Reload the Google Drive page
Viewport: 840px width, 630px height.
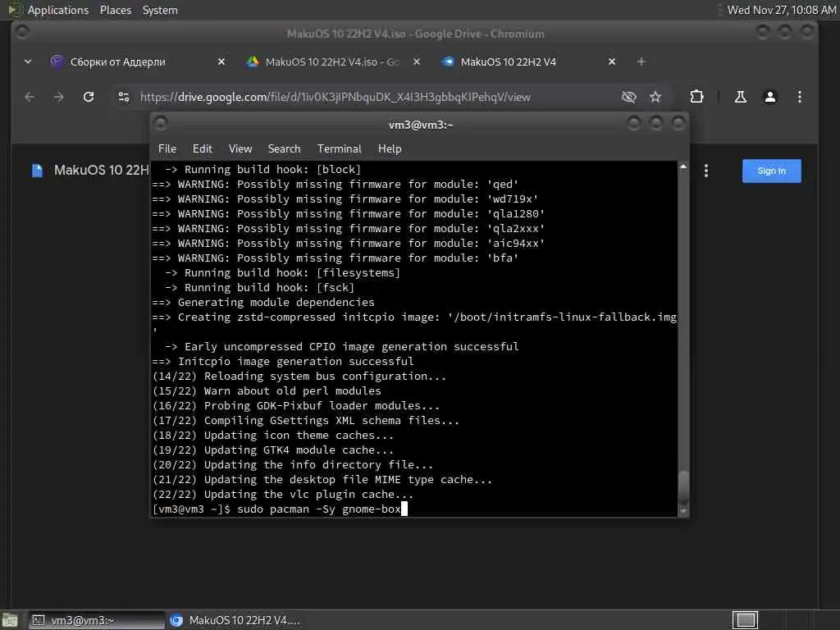89,97
